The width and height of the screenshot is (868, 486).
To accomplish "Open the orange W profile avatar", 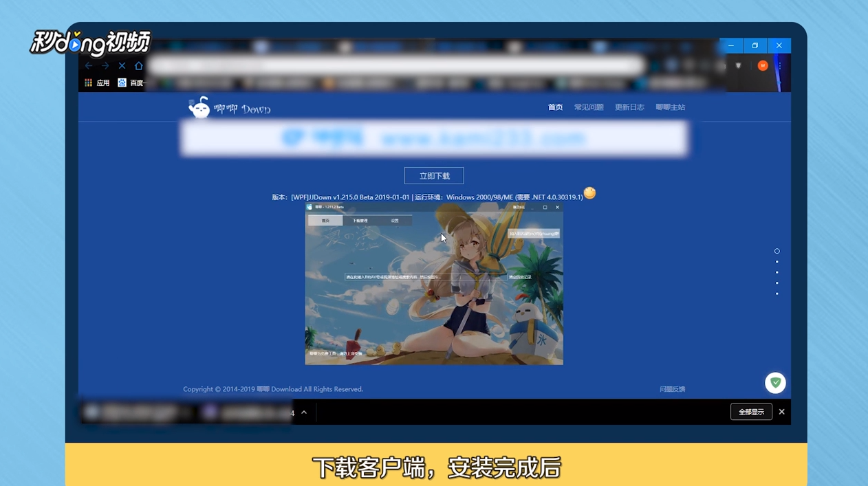I will point(762,66).
